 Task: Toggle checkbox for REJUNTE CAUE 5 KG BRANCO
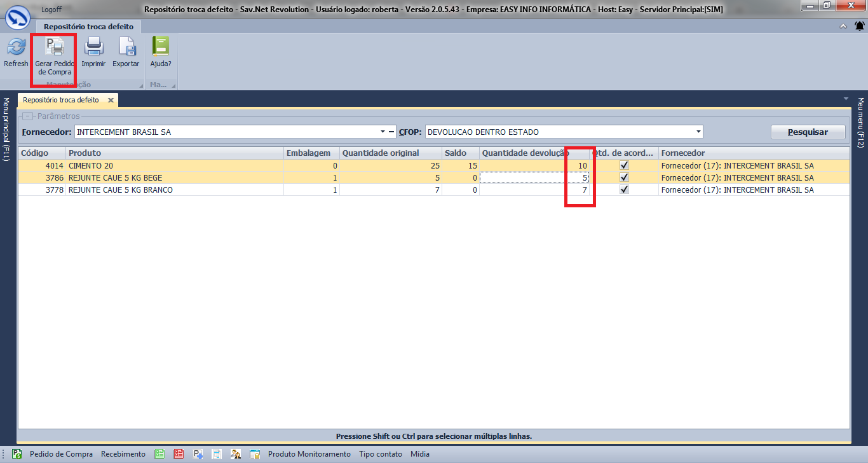(624, 190)
